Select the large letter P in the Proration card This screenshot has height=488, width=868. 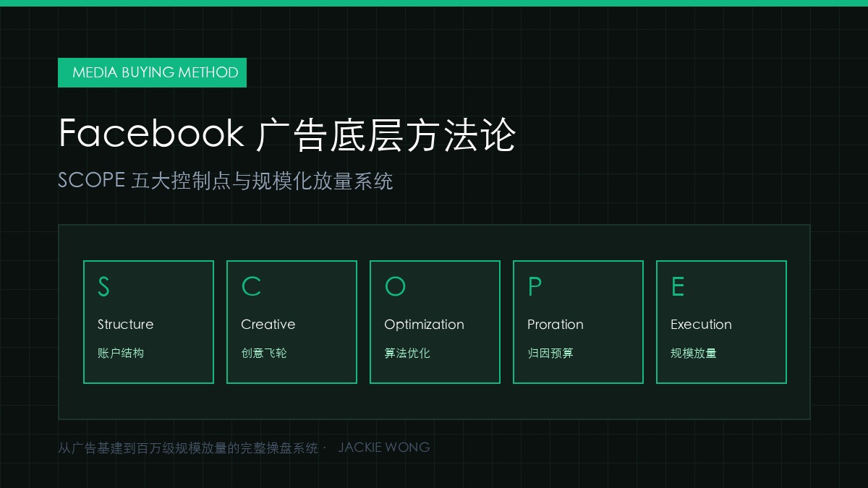coord(535,287)
